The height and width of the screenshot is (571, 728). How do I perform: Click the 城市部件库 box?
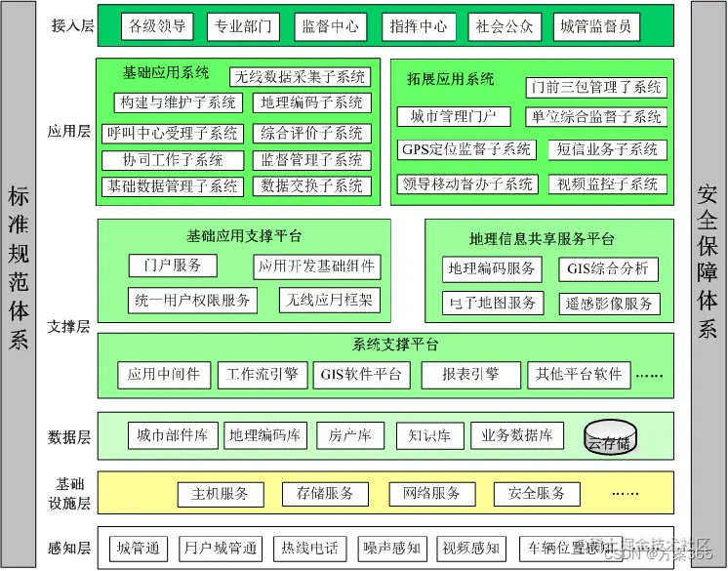(x=173, y=435)
